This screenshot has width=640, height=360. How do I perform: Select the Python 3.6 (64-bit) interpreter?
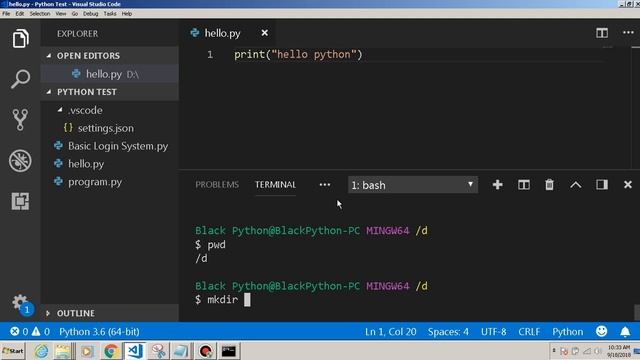click(99, 331)
